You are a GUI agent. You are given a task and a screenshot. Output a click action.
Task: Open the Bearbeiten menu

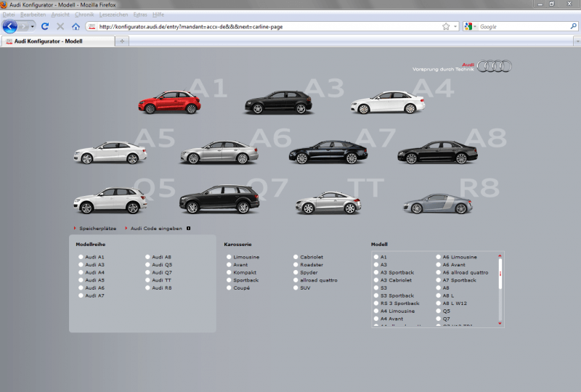33,15
